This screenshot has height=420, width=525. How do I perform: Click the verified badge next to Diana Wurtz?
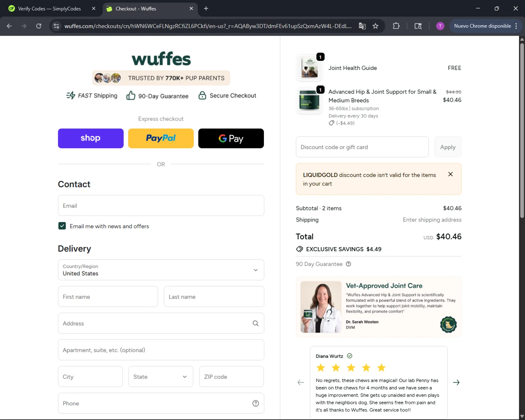[349, 356]
